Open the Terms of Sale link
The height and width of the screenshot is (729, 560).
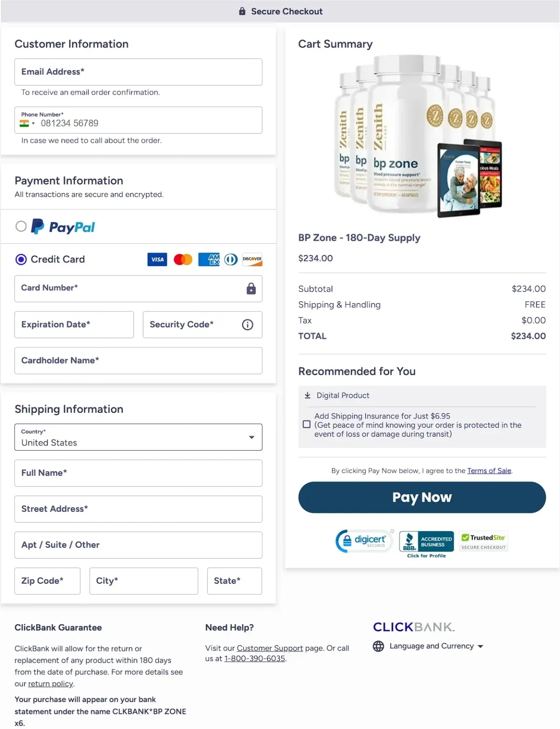click(489, 471)
